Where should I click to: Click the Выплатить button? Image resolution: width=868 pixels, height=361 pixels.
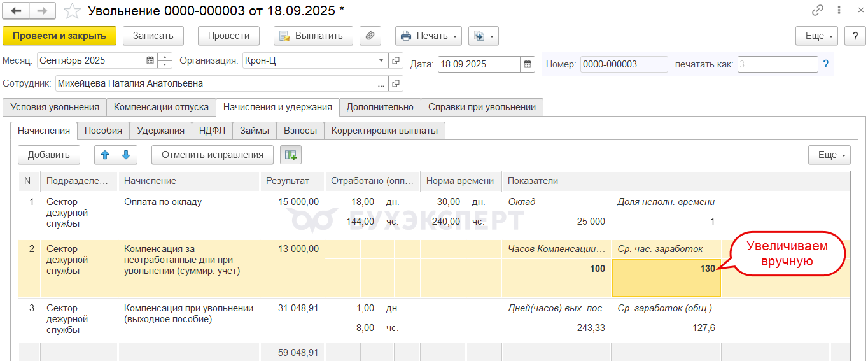click(313, 36)
